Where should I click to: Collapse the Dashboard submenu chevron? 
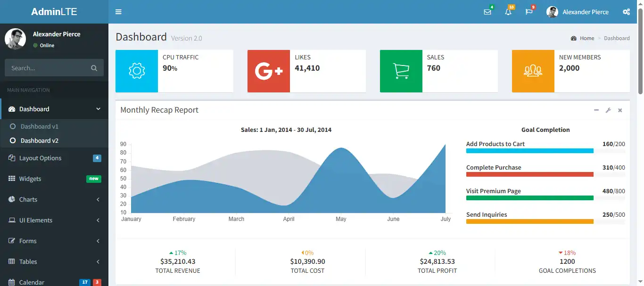pyautogui.click(x=98, y=108)
